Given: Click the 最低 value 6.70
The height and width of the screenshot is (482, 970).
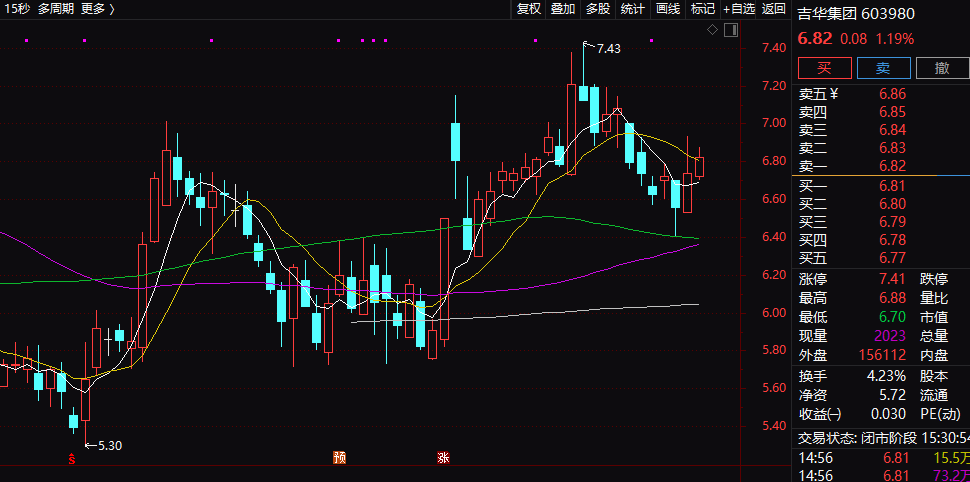Looking at the screenshot, I should [x=892, y=317].
